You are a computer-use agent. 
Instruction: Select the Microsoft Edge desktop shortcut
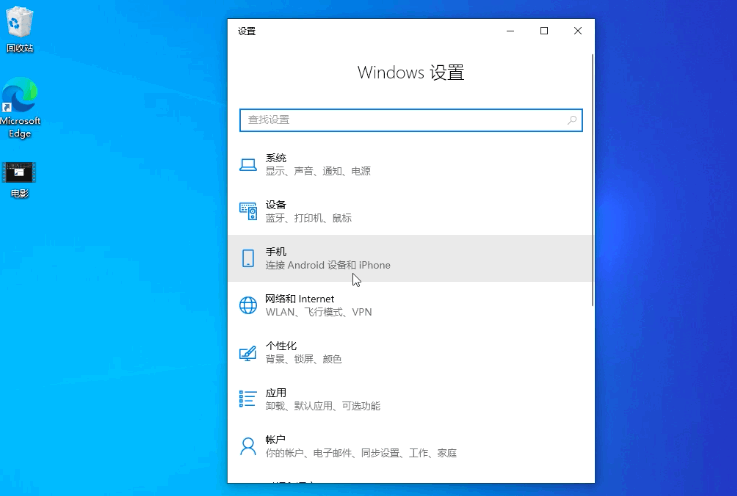coord(20,108)
